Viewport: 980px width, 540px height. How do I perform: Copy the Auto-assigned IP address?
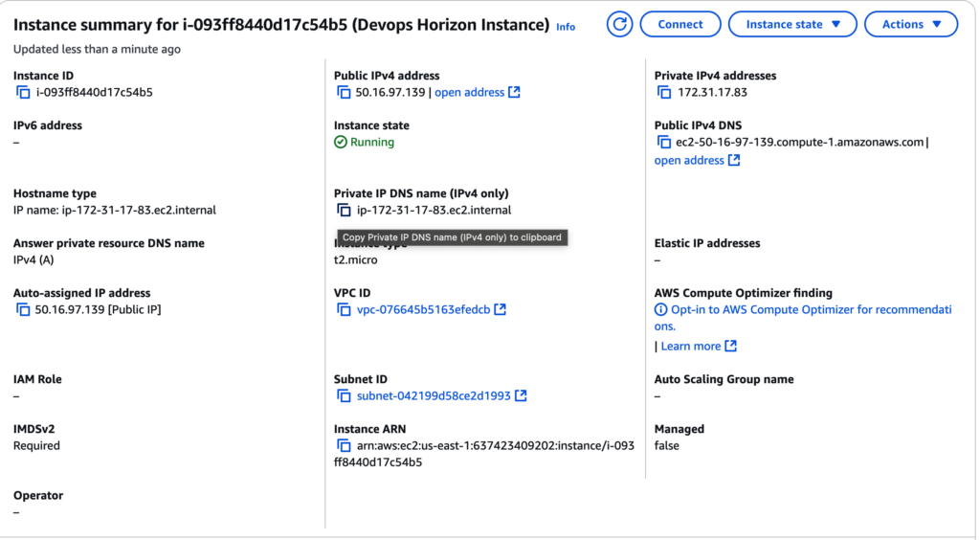pyautogui.click(x=23, y=310)
